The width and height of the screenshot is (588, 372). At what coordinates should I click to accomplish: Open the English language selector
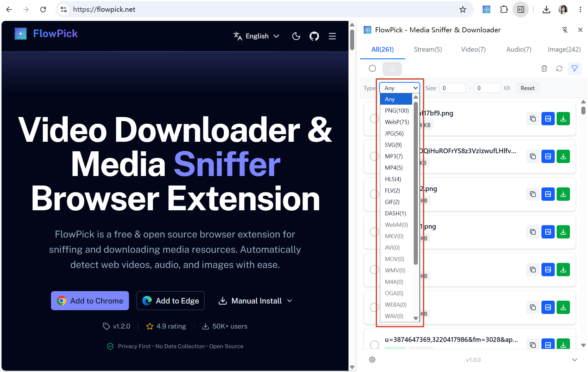coord(257,36)
